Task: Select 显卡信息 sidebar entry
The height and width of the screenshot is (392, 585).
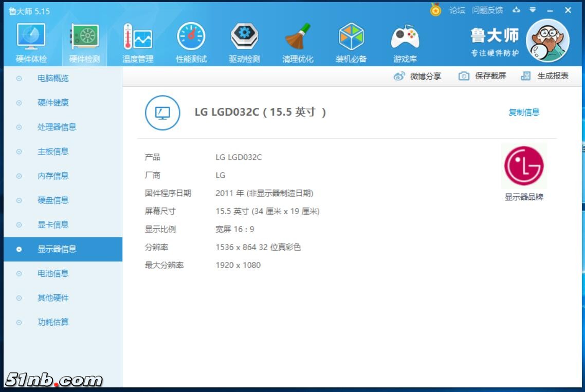Action: (x=53, y=225)
